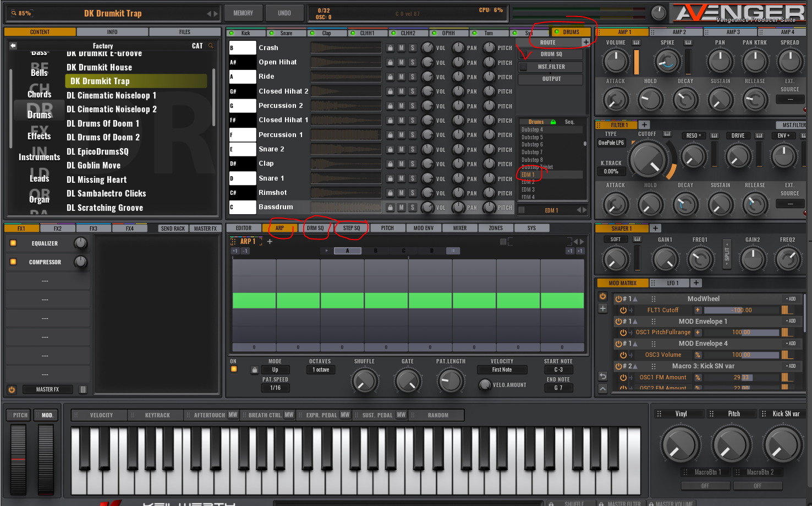This screenshot has width=812, height=506.
Task: Click the search magnifier next to CAT
Action: pyautogui.click(x=210, y=46)
